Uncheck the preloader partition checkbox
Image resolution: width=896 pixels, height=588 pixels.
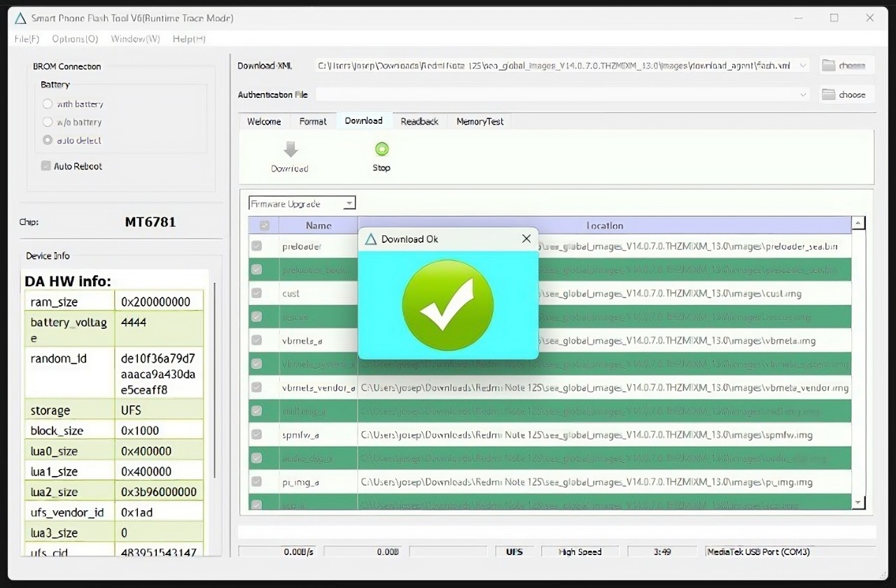[257, 246]
